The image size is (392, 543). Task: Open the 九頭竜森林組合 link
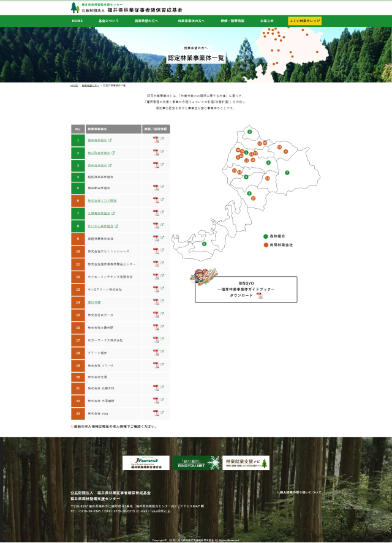tap(98, 213)
